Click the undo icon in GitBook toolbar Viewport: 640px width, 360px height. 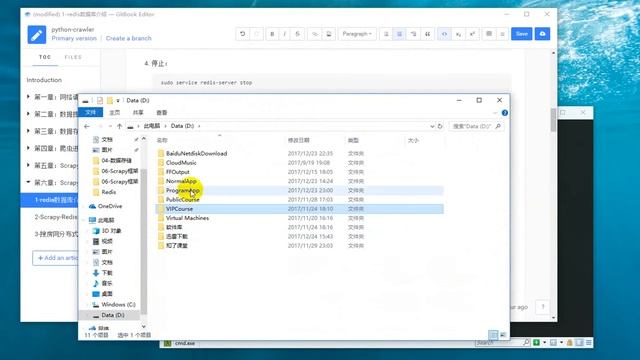click(242, 34)
